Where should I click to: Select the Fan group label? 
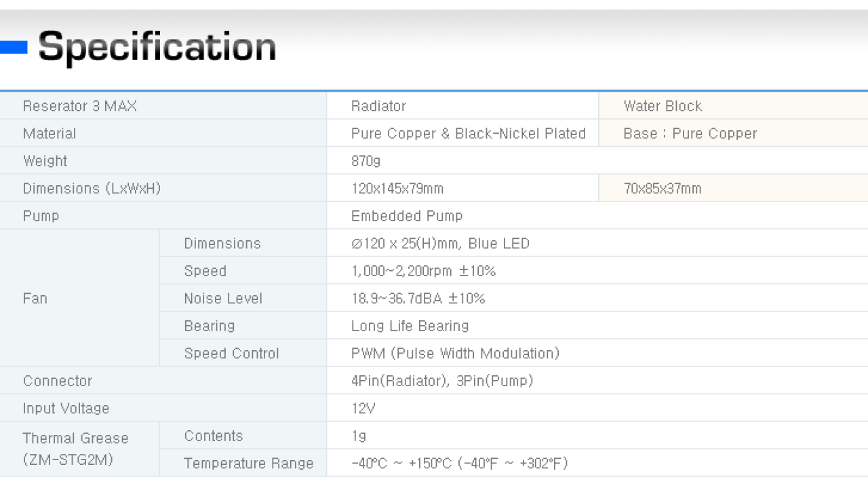(35, 298)
